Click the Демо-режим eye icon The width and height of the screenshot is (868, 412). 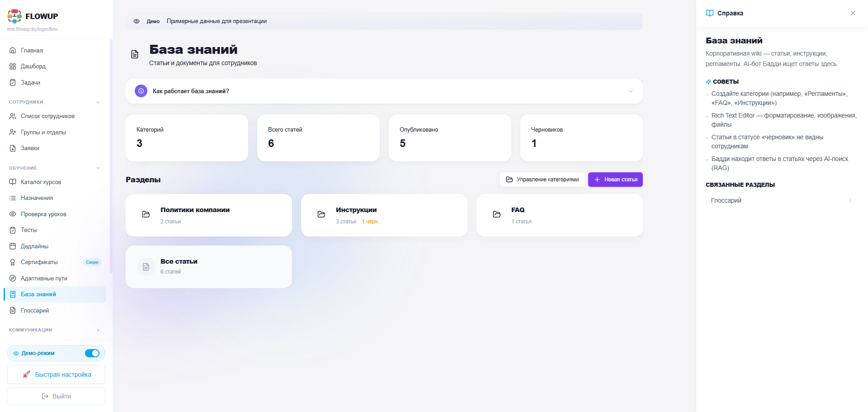coord(16,353)
